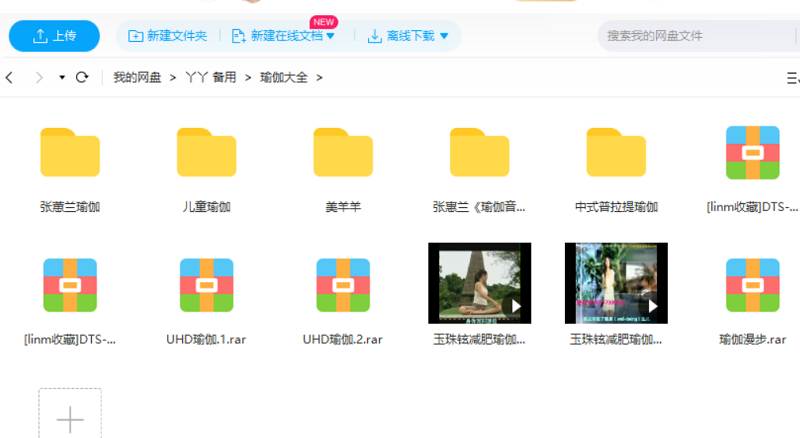Go to 我的网盘 in breadcrumb
This screenshot has height=438, width=800.
pos(137,77)
